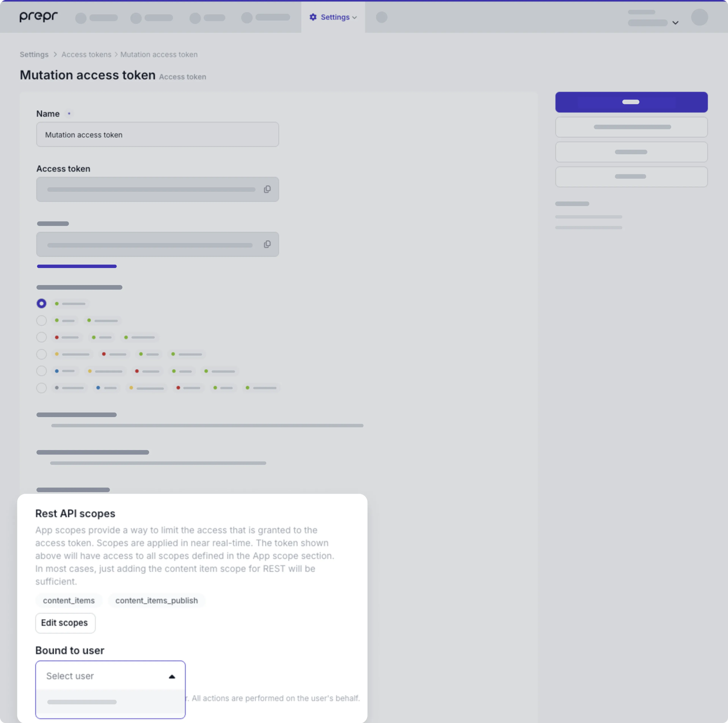The image size is (728, 723).
Task: Select the radio option with three tags
Action: click(42, 337)
